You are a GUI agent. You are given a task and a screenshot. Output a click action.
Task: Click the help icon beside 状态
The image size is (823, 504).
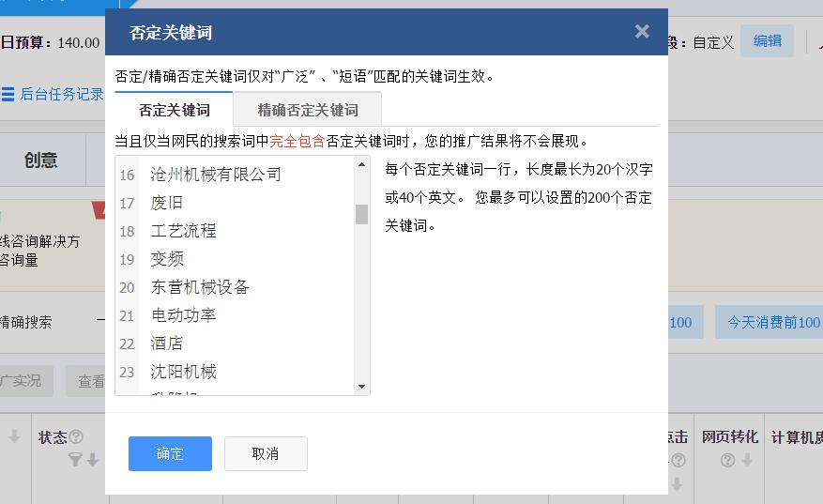tap(76, 436)
